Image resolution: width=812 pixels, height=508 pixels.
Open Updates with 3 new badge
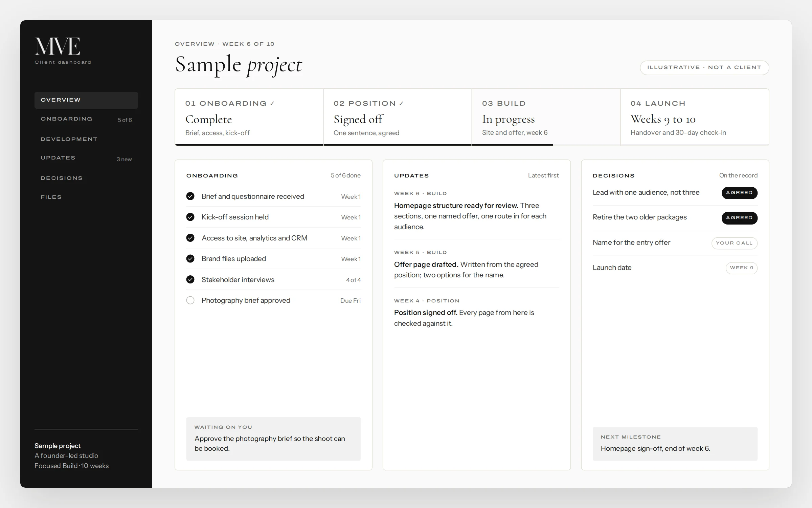click(86, 158)
